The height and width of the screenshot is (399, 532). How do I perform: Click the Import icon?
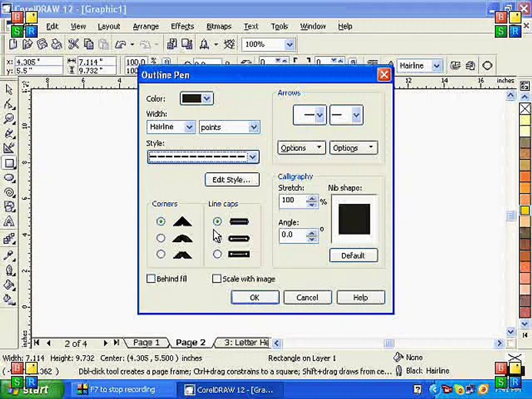point(172,44)
